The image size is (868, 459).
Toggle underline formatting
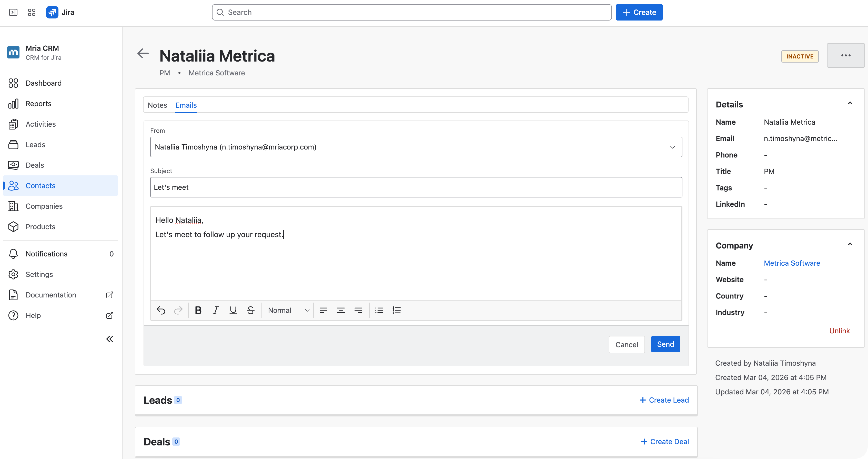tap(233, 310)
